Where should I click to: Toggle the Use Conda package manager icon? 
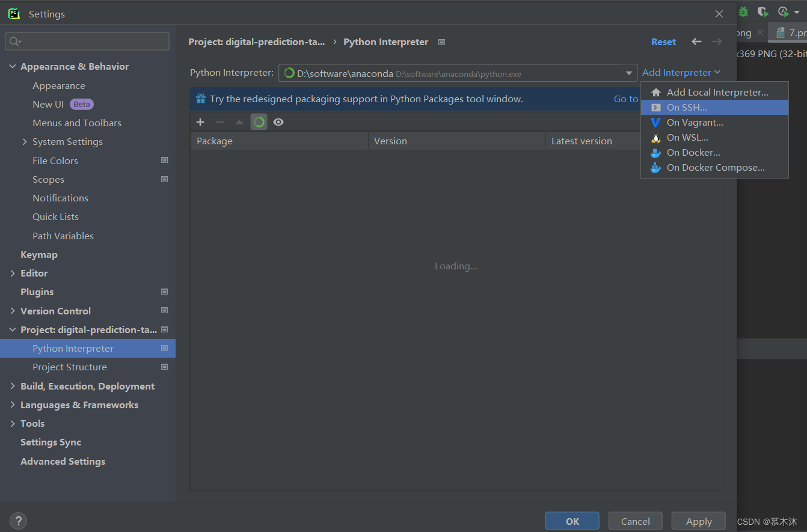pyautogui.click(x=259, y=122)
